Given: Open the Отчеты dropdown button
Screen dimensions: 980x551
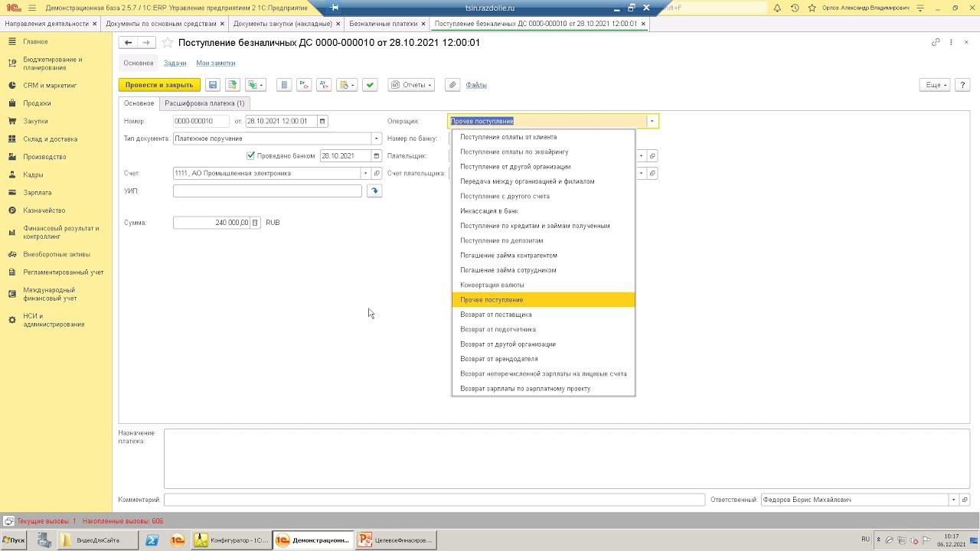Looking at the screenshot, I should (x=411, y=85).
